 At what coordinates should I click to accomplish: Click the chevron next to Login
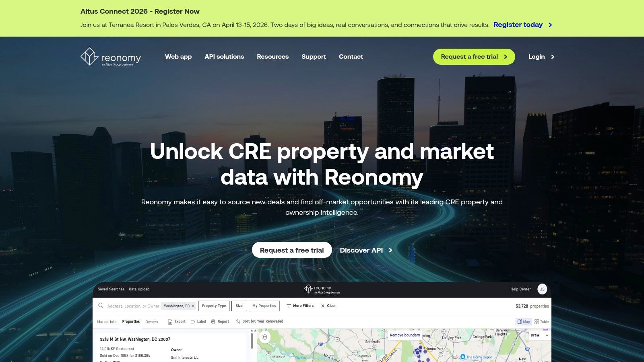tap(553, 57)
